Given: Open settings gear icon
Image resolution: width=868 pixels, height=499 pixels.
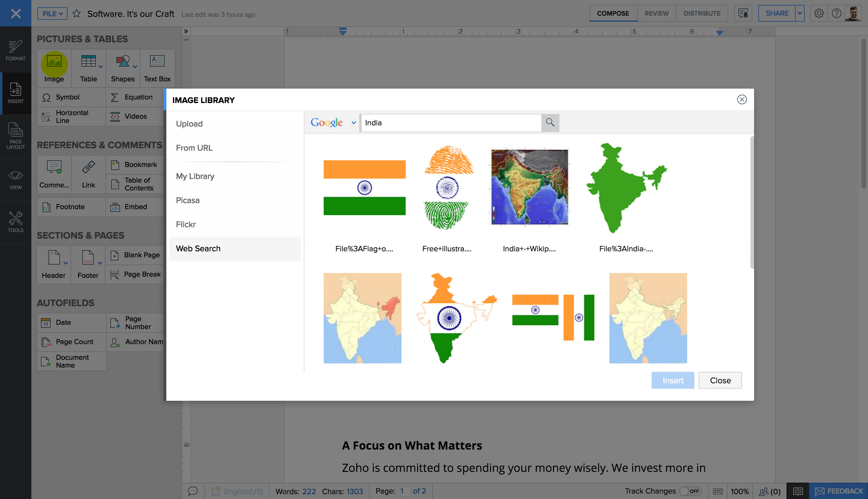Looking at the screenshot, I should point(819,13).
